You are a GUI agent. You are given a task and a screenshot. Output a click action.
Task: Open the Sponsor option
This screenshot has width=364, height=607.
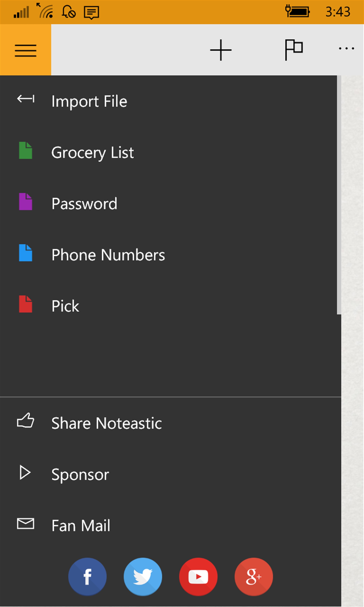point(80,474)
